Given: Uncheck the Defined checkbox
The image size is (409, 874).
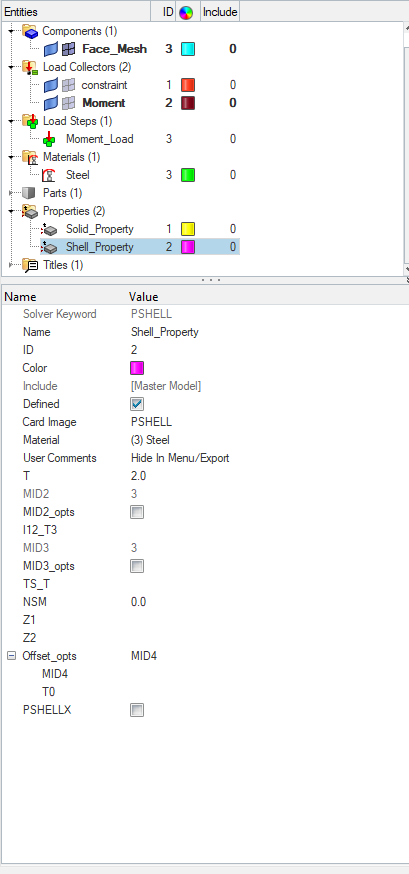Looking at the screenshot, I should tap(137, 404).
